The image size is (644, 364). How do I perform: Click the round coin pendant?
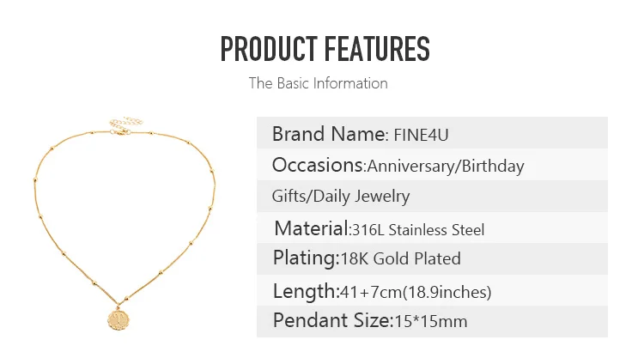[x=118, y=319]
